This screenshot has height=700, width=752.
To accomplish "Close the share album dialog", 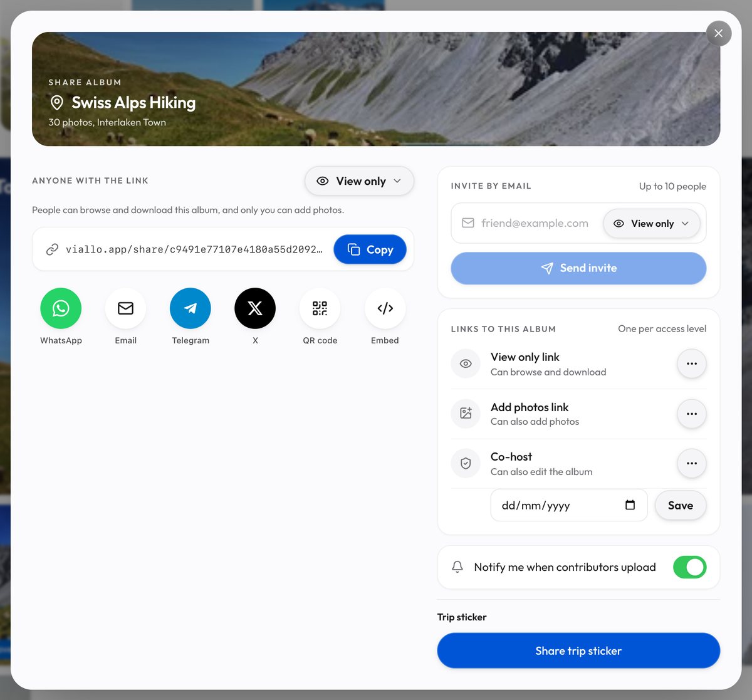I will click(719, 33).
